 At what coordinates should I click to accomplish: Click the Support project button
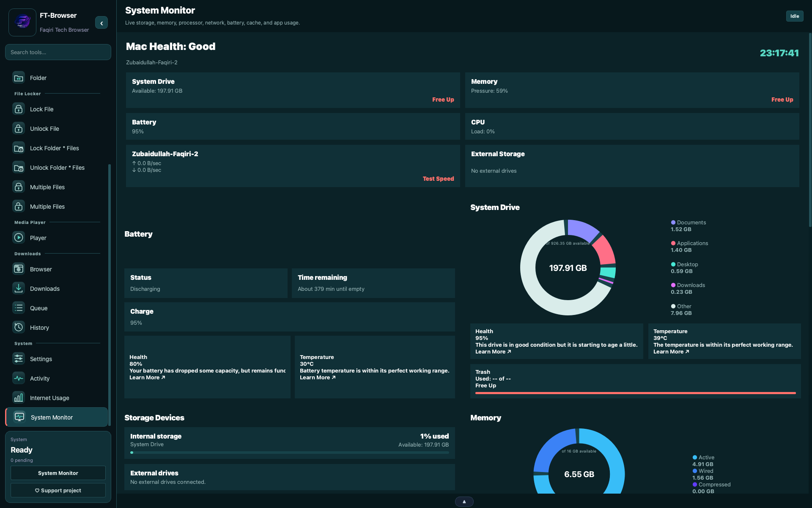coord(58,490)
